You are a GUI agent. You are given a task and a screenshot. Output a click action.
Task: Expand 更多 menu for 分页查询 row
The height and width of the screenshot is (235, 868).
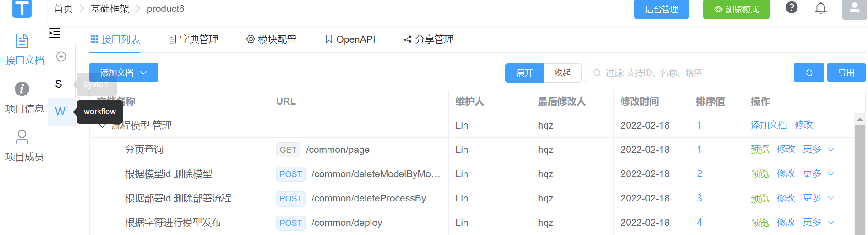(818, 150)
